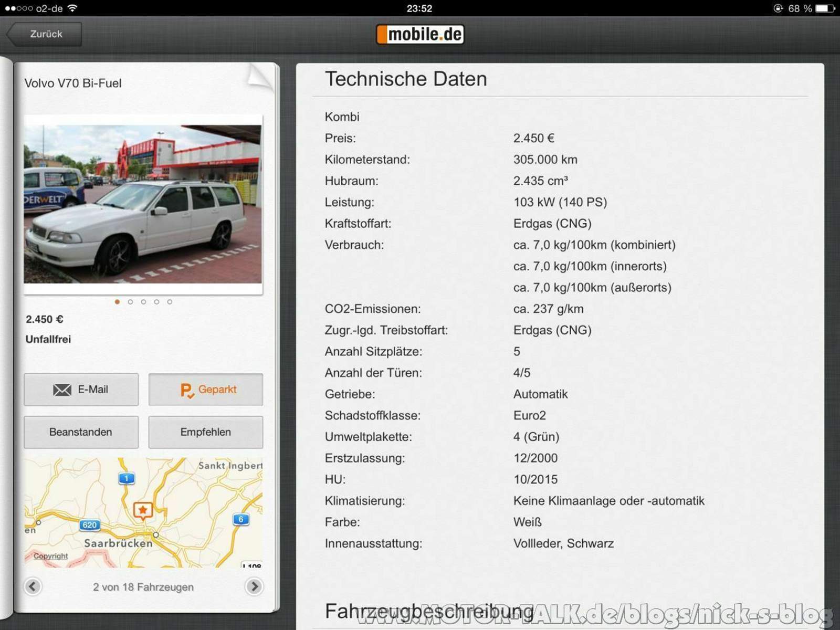Tap the Farbe value Weiß
The image size is (840, 630).
(x=528, y=522)
